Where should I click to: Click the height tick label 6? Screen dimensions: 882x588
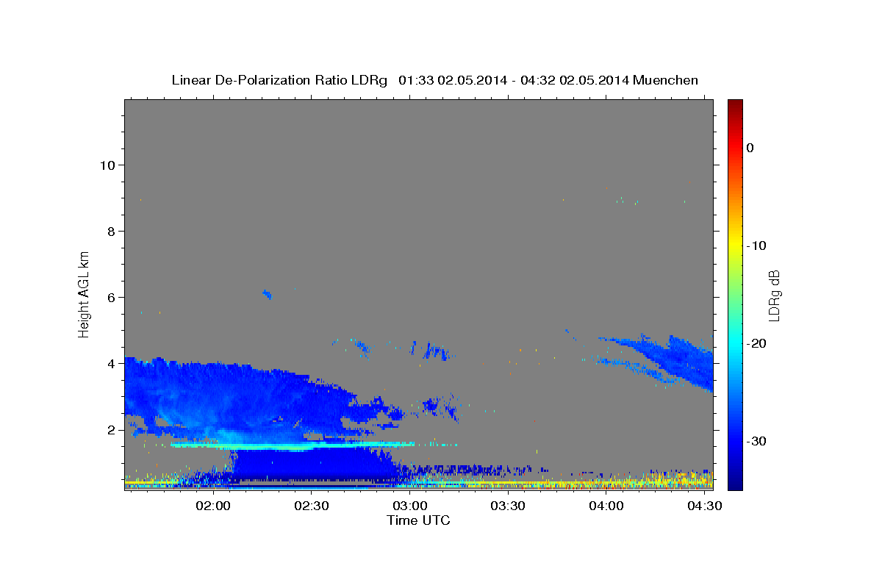click(x=111, y=297)
